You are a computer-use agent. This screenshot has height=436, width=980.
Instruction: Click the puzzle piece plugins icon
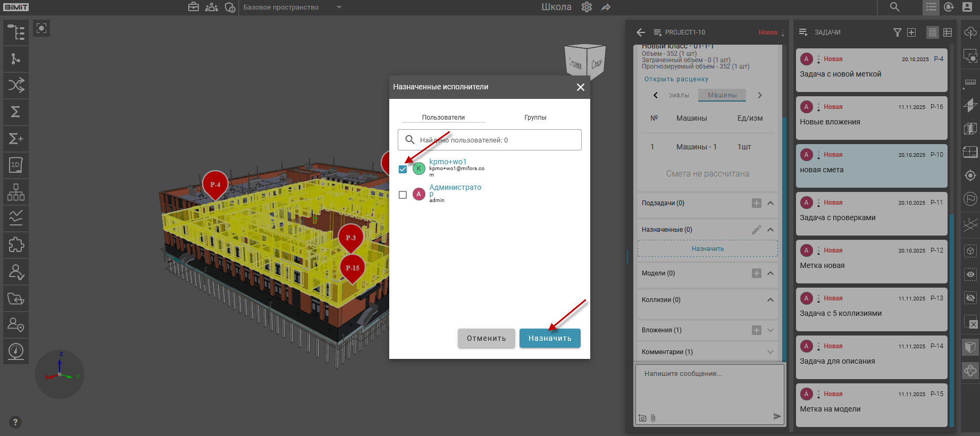(16, 245)
